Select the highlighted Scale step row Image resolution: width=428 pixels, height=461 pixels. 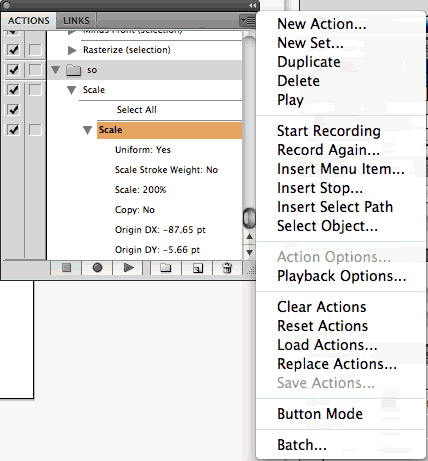[170, 130]
